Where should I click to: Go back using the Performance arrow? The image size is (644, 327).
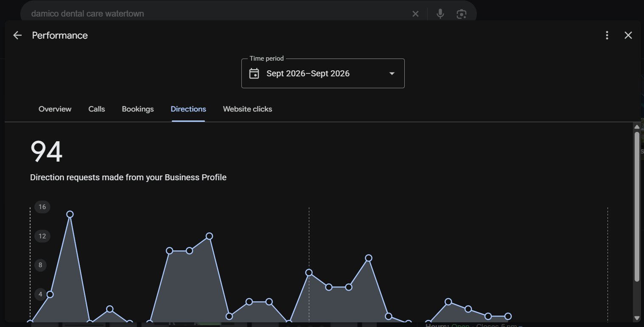pyautogui.click(x=17, y=36)
